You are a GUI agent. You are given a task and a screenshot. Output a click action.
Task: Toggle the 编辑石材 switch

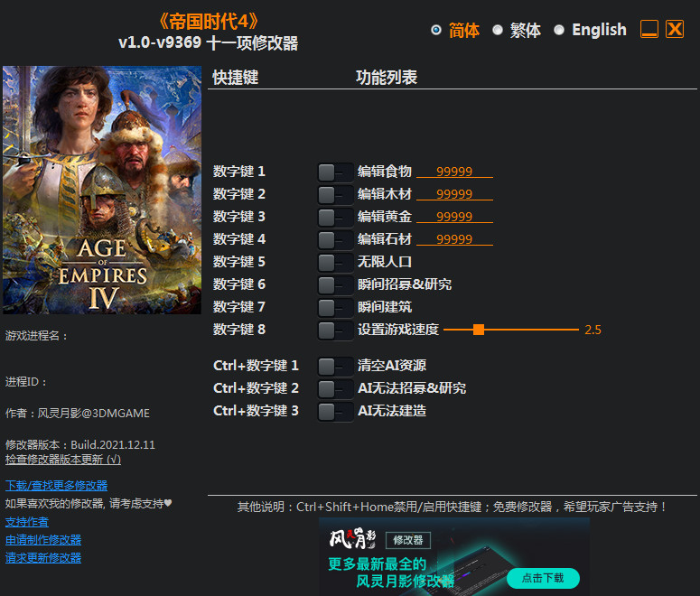pyautogui.click(x=335, y=239)
